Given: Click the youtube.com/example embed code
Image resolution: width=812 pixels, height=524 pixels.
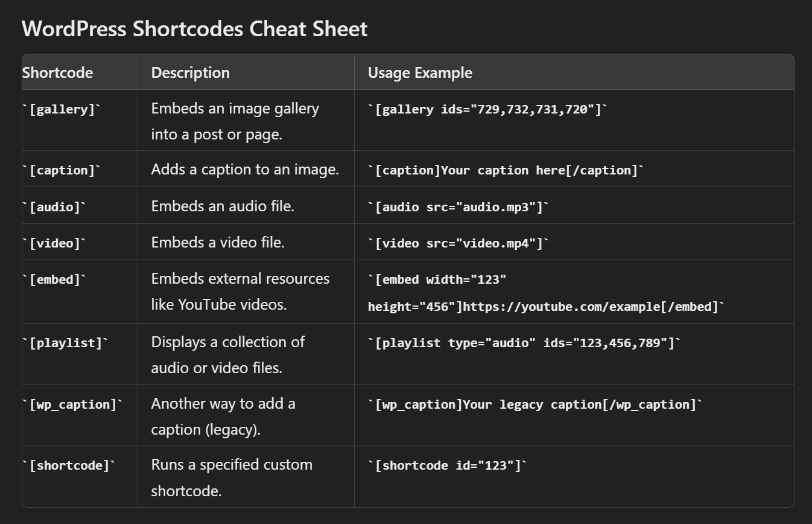Looking at the screenshot, I should [546, 307].
